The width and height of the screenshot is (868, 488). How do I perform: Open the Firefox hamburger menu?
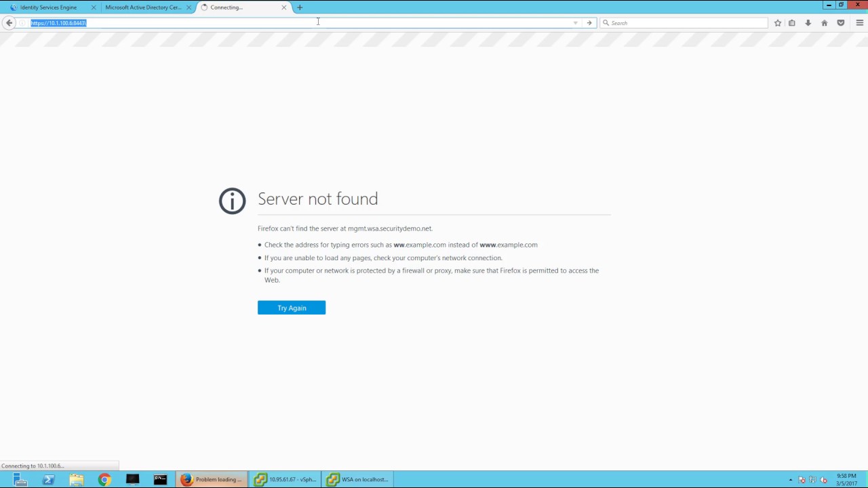(x=860, y=23)
